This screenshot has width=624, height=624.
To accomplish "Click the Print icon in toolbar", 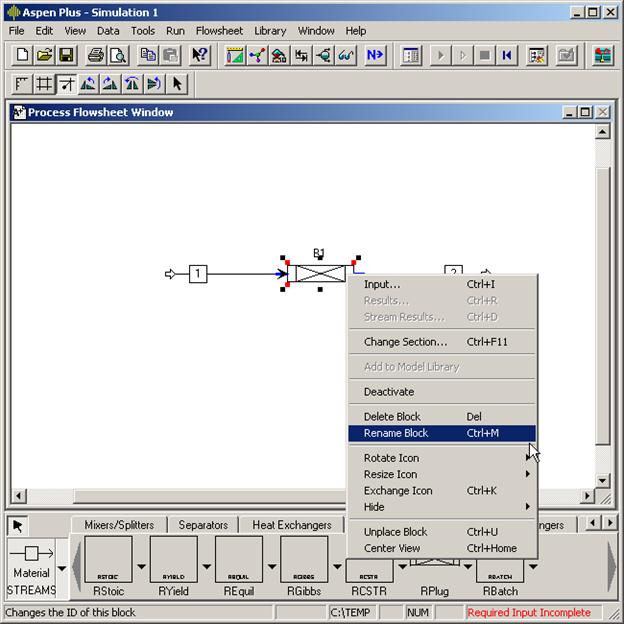I will (x=95, y=56).
